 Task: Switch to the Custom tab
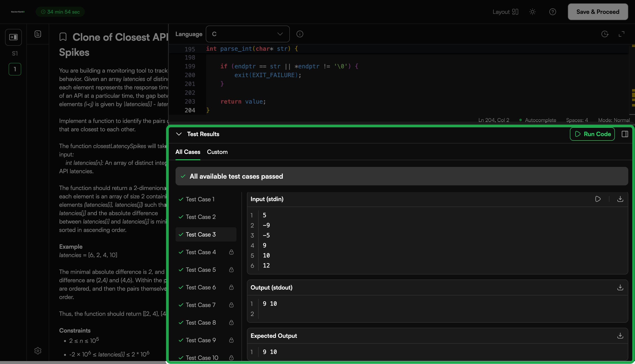point(217,152)
